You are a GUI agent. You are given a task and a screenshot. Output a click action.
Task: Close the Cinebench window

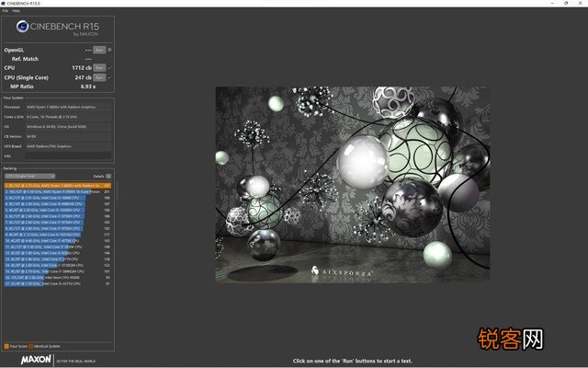click(580, 3)
